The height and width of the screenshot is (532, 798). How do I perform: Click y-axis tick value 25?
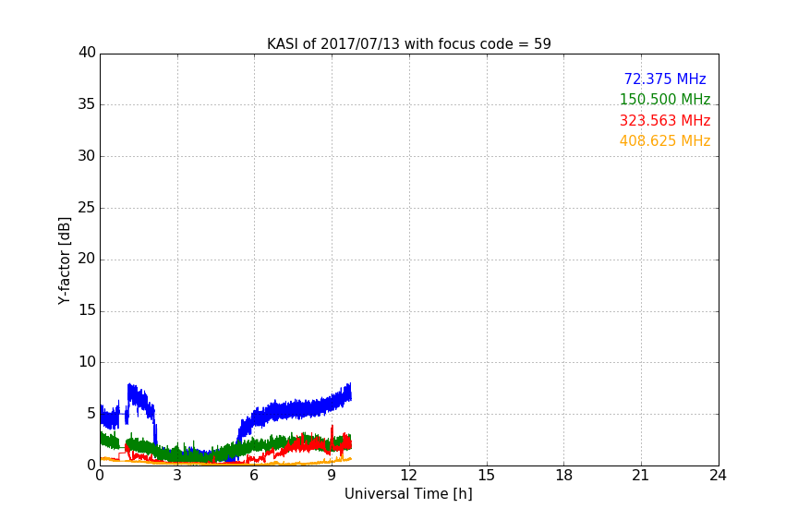coord(87,208)
